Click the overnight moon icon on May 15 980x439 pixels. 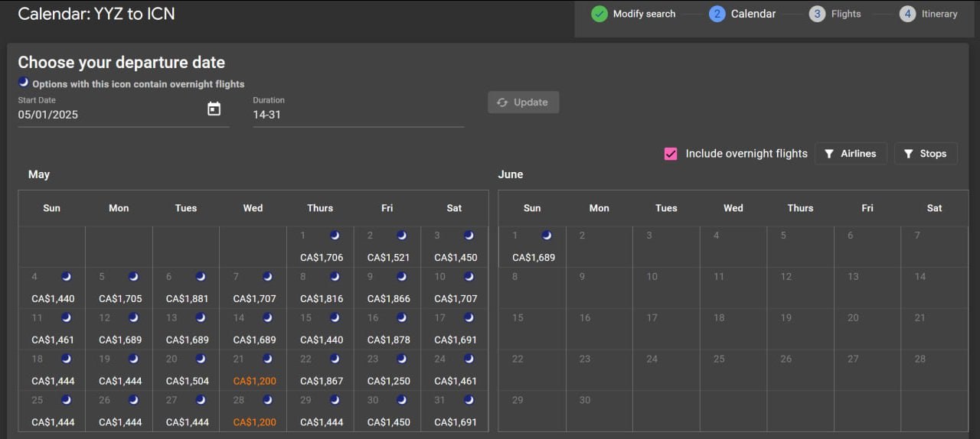point(335,318)
